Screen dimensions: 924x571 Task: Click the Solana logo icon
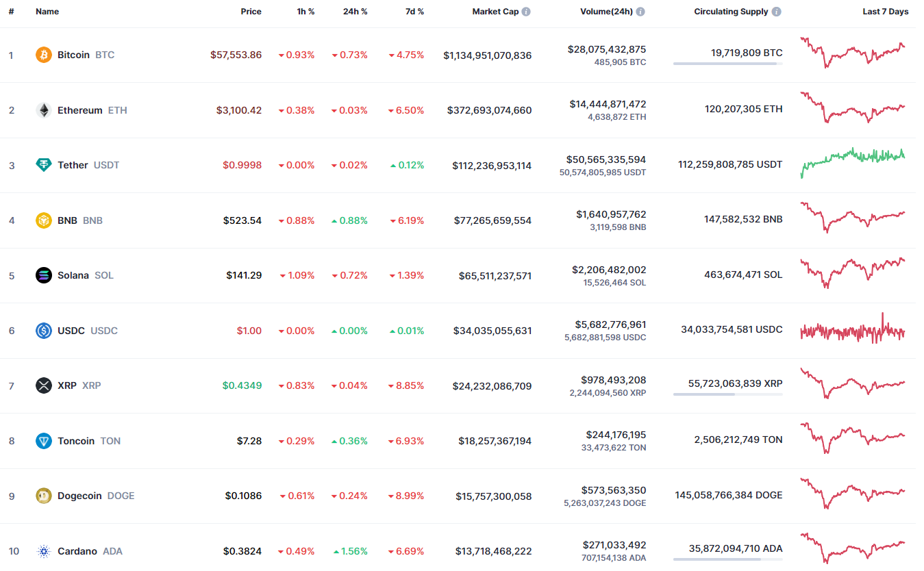[x=44, y=275]
